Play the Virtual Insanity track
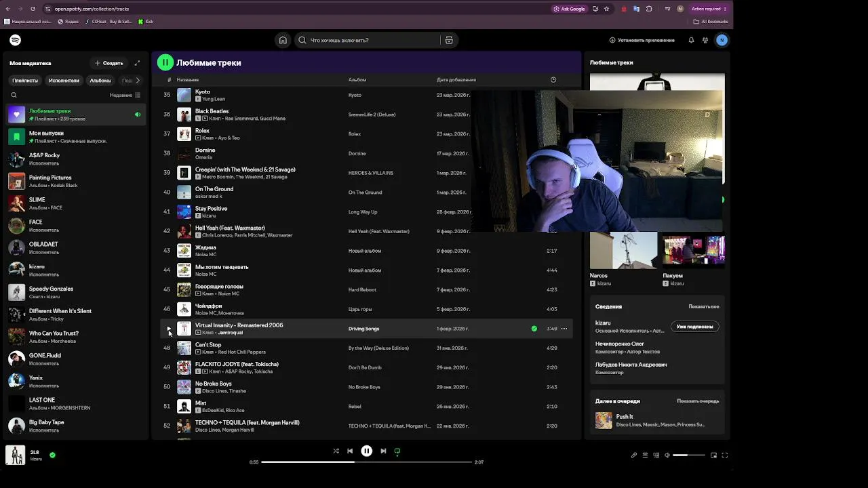The width and height of the screenshot is (868, 488). point(169,329)
